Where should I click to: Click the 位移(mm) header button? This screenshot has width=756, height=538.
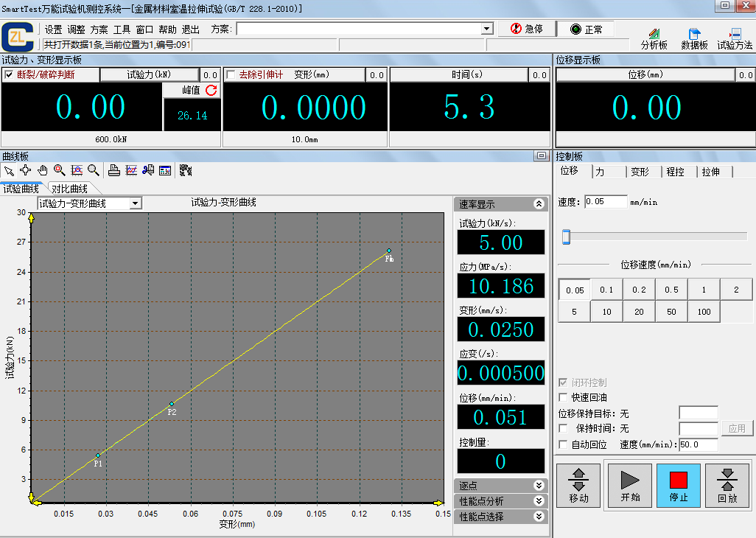pyautogui.click(x=645, y=74)
